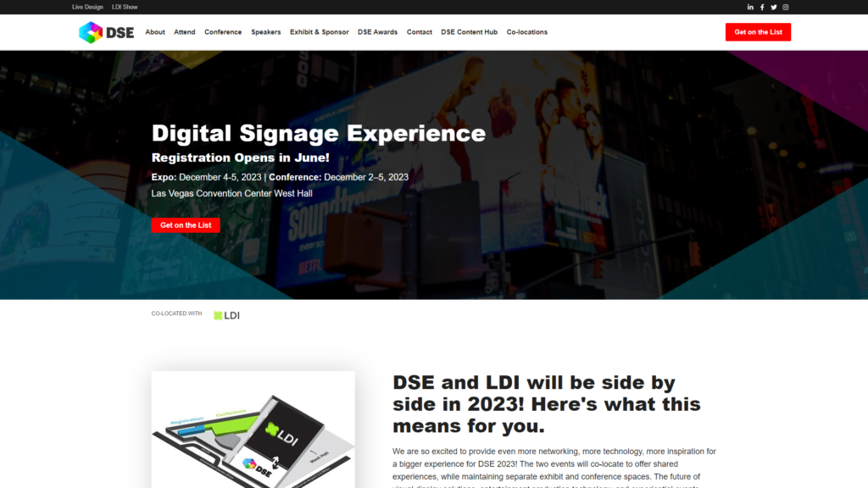Click the DSE and LDI side by side heading
This screenshot has height=488, width=868.
click(547, 404)
